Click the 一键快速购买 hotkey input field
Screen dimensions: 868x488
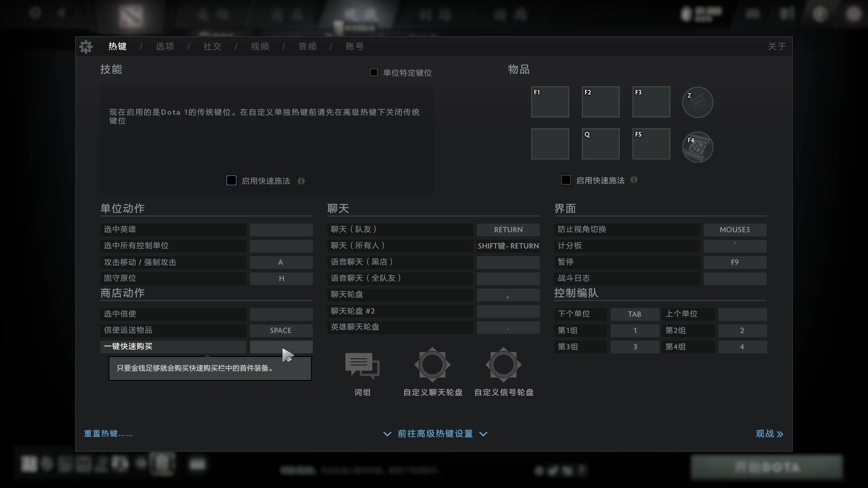pyautogui.click(x=281, y=347)
